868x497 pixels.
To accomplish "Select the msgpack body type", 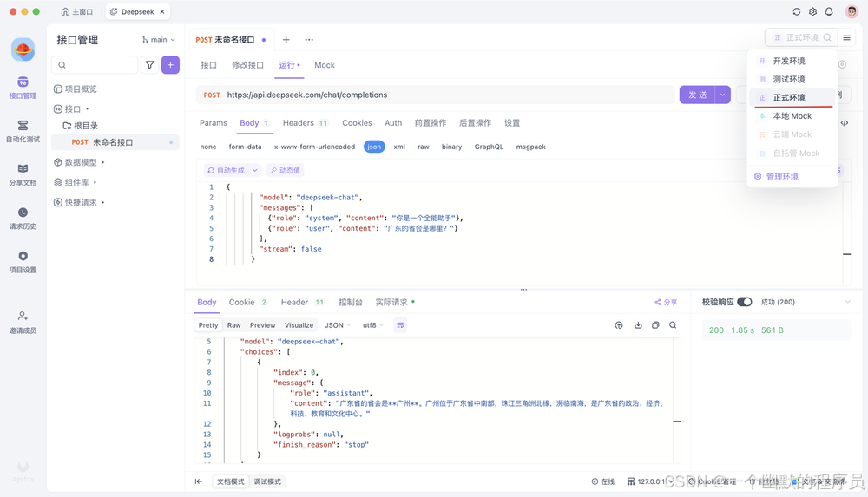I will click(531, 147).
